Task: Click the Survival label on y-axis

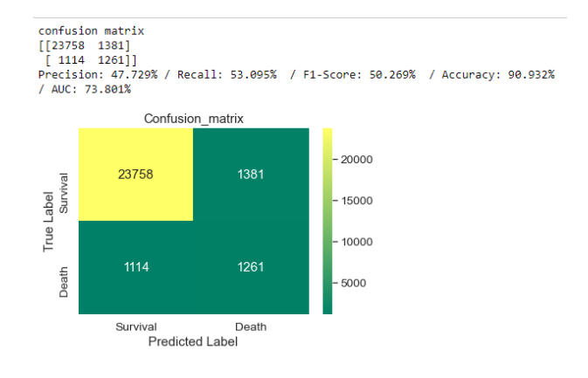Action: point(64,193)
